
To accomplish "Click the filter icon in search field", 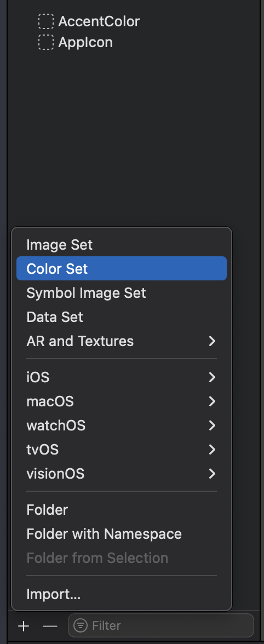I will (81, 625).
